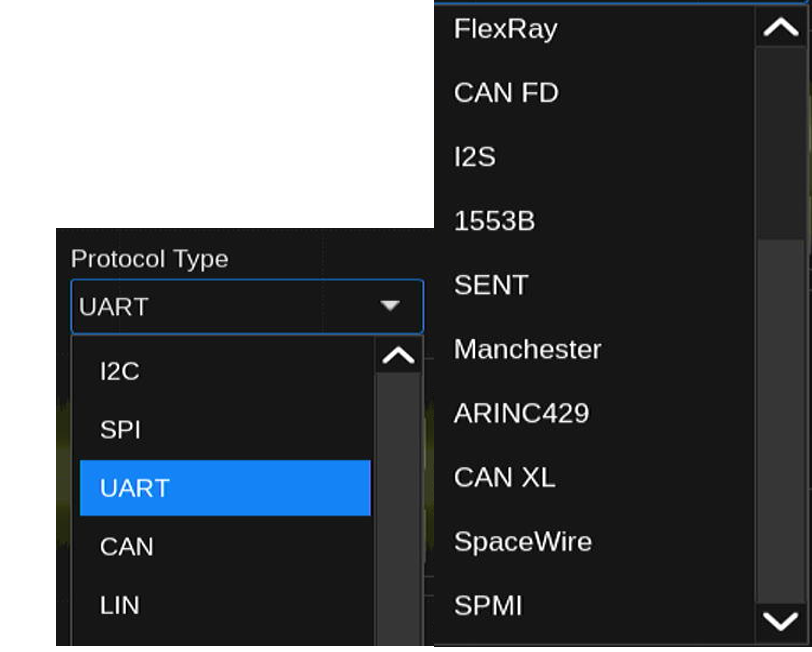Viewport: 812px width, 652px height.
Task: Click the right list scrollbar track
Action: [x=780, y=420]
